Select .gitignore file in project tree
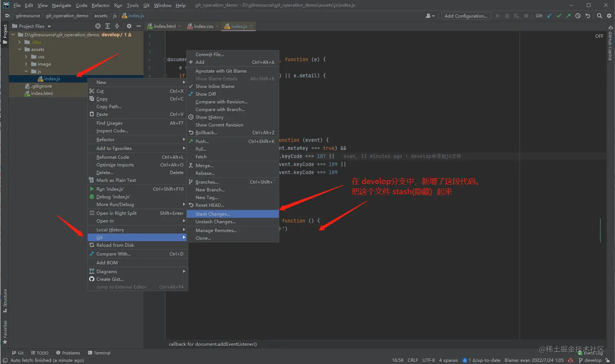This screenshot has width=615, height=364. click(x=41, y=86)
